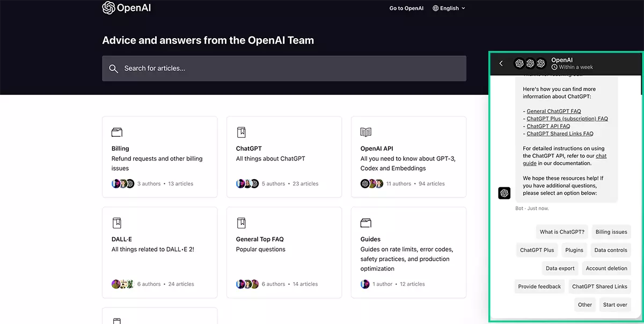This screenshot has width=644, height=324.
Task: Open the ChatGPT Plus (subscription) FAQ link
Action: [567, 119]
